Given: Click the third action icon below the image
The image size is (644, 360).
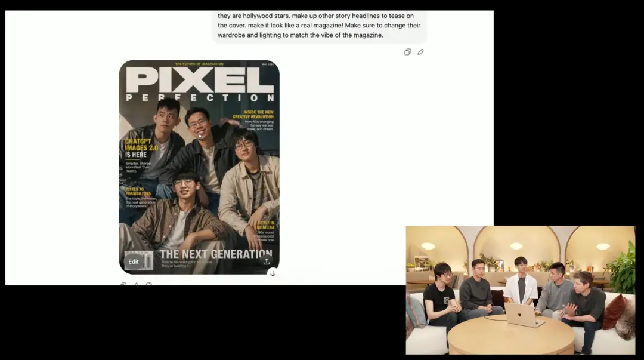Looking at the screenshot, I should click(x=149, y=285).
